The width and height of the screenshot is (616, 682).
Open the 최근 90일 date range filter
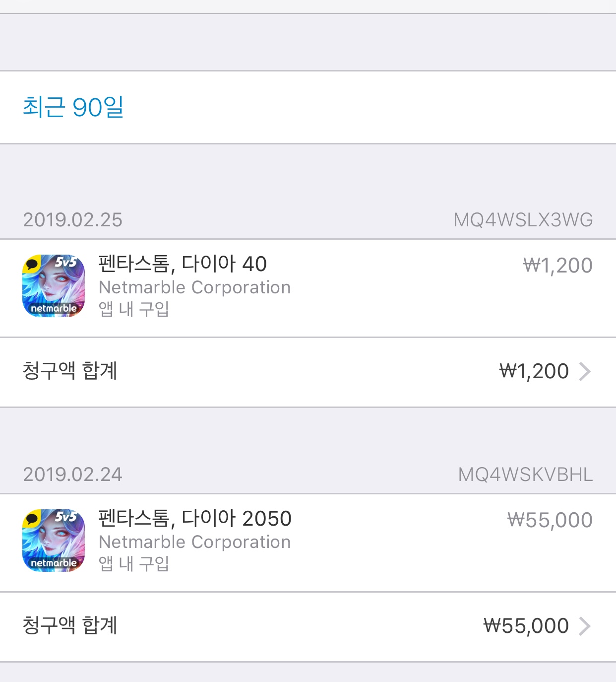[73, 107]
